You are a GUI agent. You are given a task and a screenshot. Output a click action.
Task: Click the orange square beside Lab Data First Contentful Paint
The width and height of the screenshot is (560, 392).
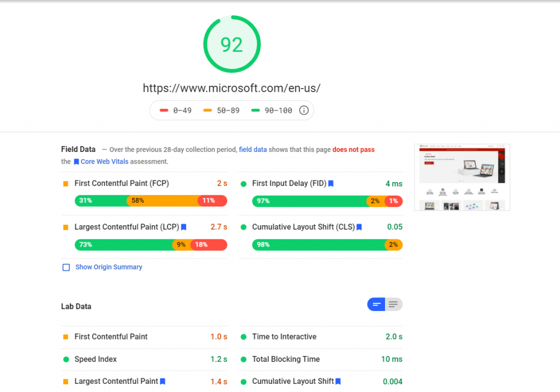tap(66, 337)
